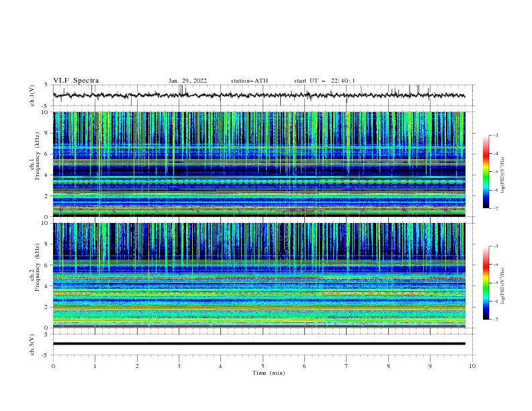This screenshot has height=411, width=532.
Task: Click the ch.2 spectrogram color scale bar
Action: pyautogui.click(x=486, y=283)
